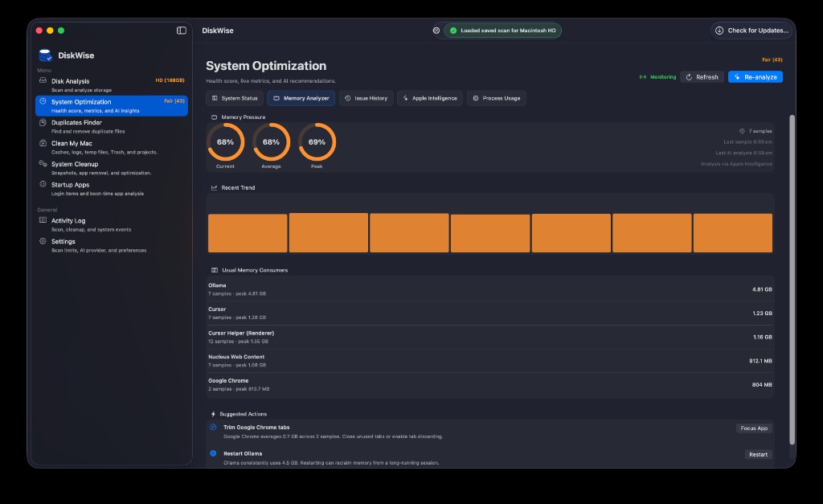
Task: Click the Clean My Mac icon
Action: point(43,143)
